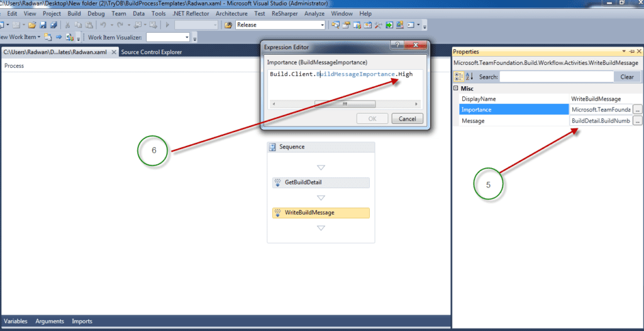
Task: Click the ellipsis button for the Message property
Action: pos(637,121)
